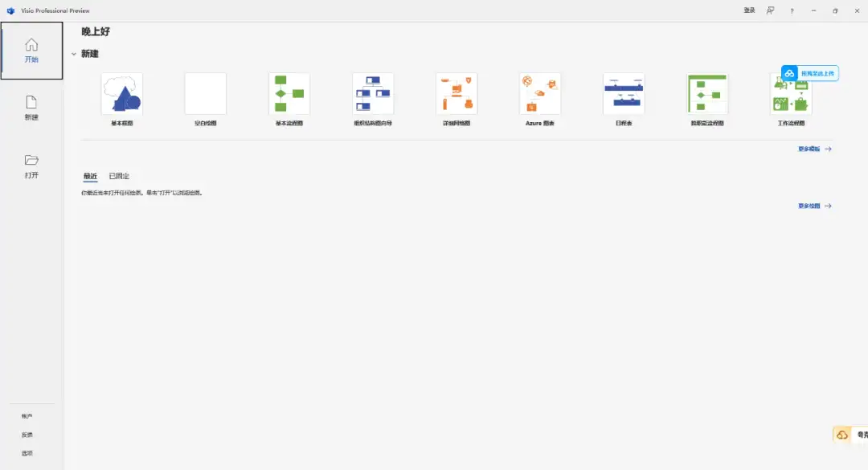Open the 跨职能流程图 template icon

pyautogui.click(x=707, y=94)
